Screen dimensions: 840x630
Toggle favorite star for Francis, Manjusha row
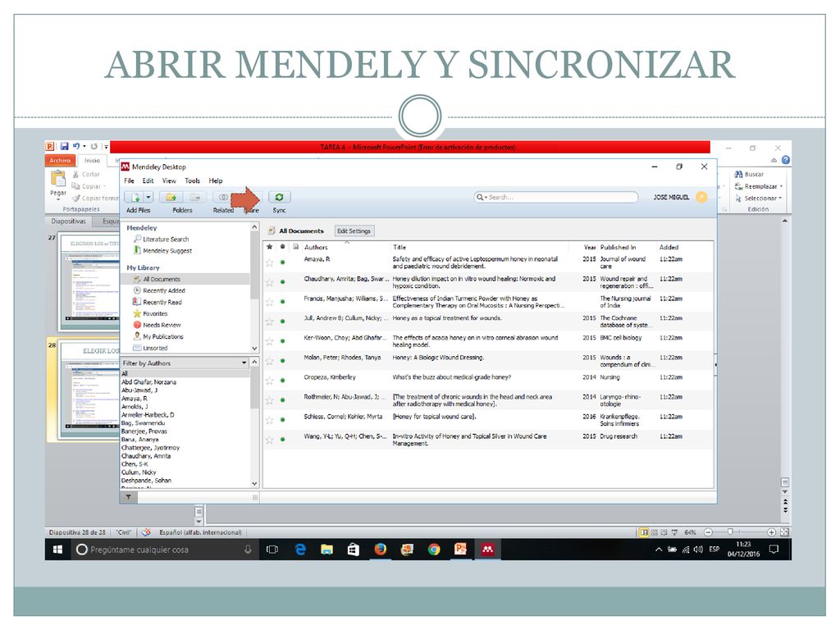tap(269, 302)
